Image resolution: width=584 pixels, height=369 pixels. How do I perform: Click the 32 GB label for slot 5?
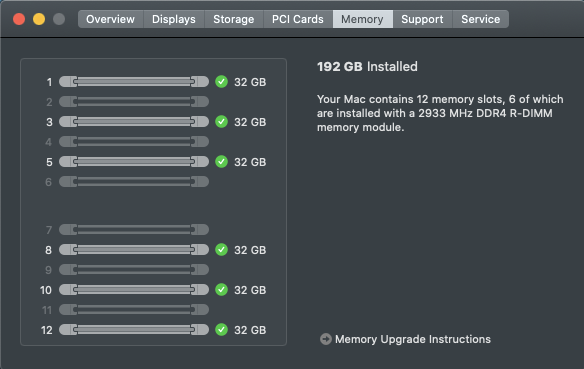pos(250,162)
